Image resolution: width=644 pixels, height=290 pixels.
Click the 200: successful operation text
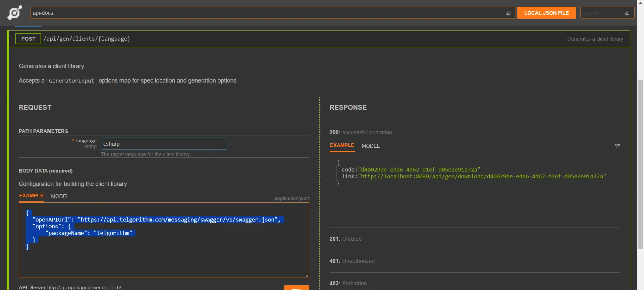click(361, 133)
